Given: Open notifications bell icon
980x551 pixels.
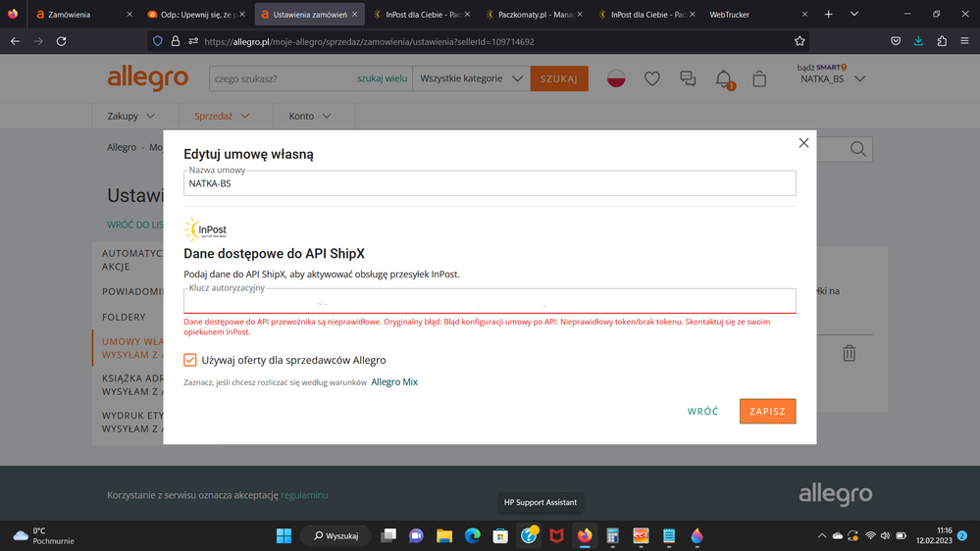Looking at the screenshot, I should tap(724, 78).
